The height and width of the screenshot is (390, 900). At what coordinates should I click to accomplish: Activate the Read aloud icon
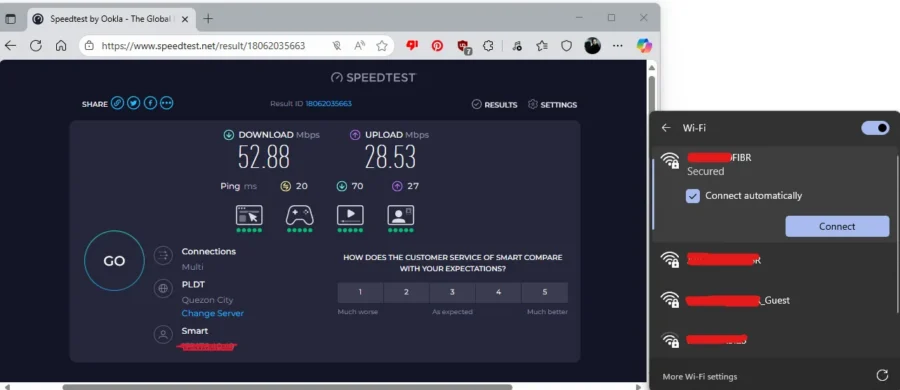coord(360,46)
